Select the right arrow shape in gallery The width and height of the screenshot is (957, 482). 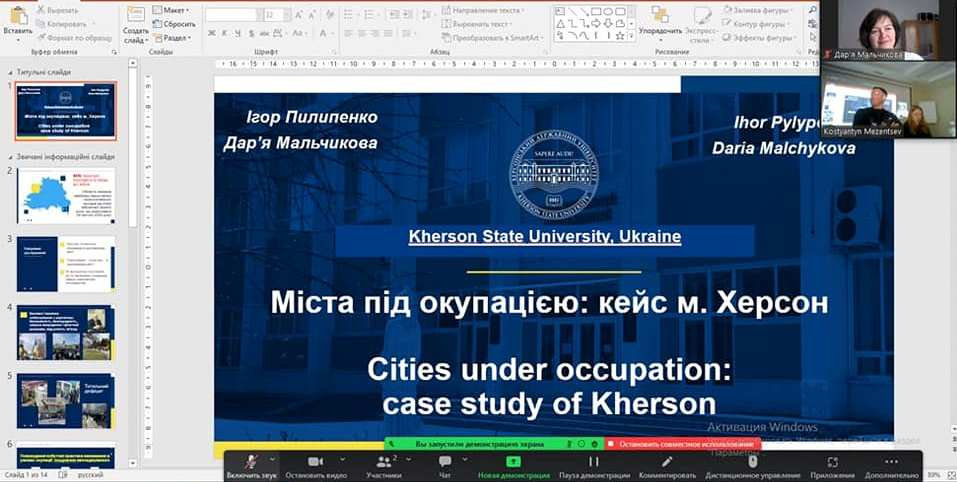click(596, 24)
